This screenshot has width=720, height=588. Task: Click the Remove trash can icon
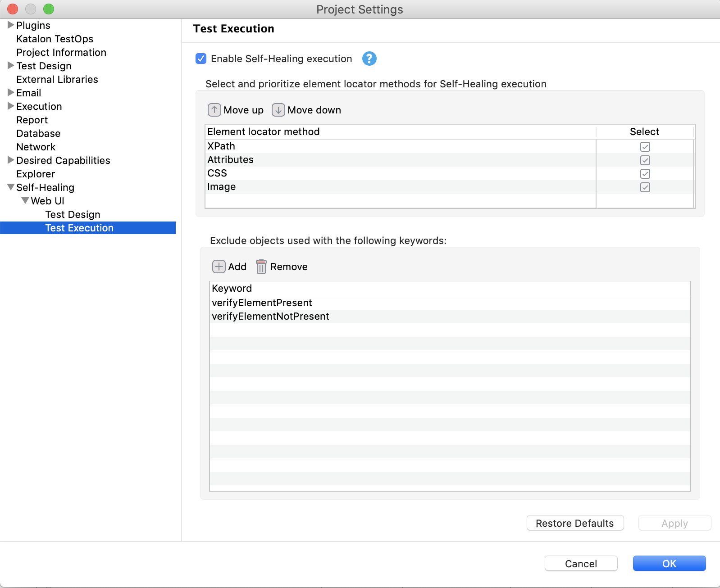pos(261,267)
